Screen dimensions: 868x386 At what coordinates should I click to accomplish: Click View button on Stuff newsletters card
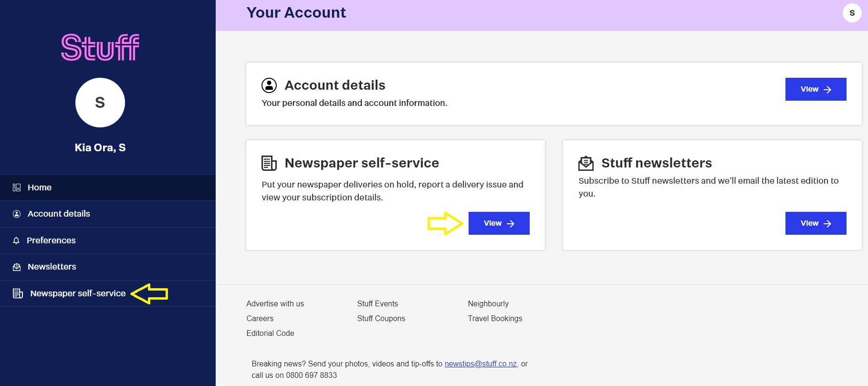(x=816, y=223)
